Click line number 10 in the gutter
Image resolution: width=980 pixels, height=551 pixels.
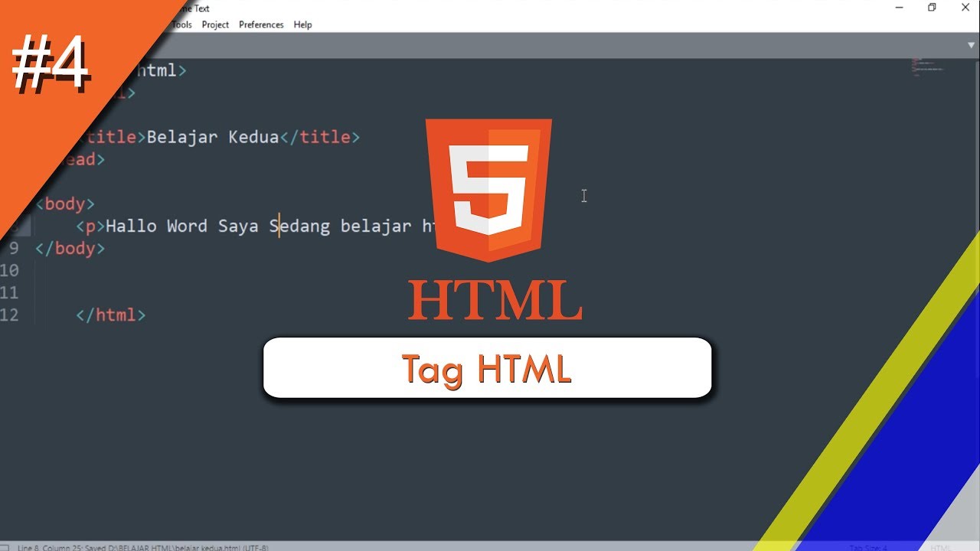pos(10,270)
